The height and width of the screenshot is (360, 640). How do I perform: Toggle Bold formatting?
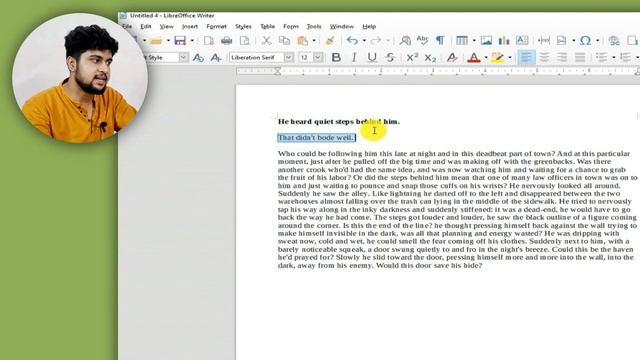click(x=336, y=58)
